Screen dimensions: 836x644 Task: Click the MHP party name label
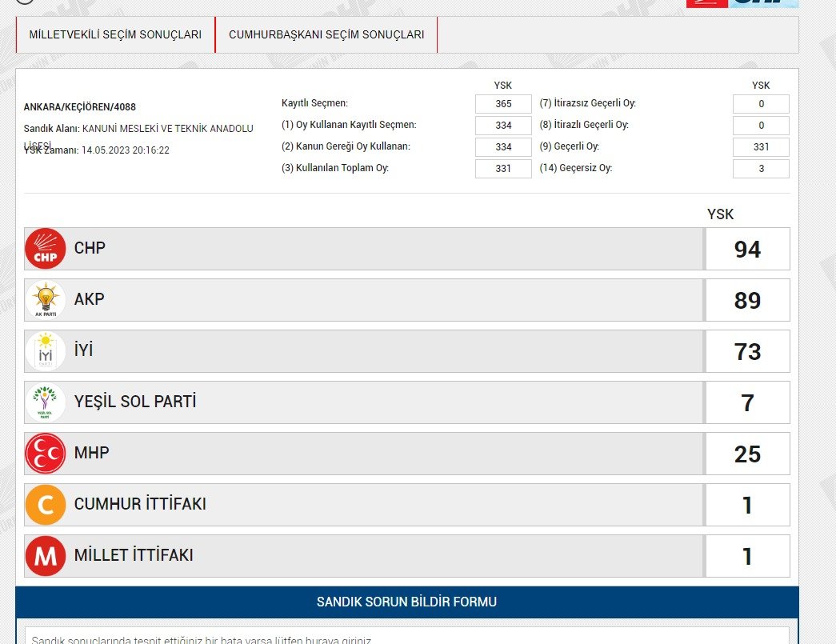92,453
